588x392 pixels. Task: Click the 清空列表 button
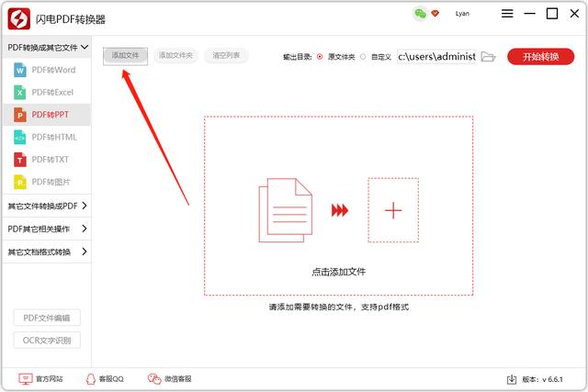point(226,56)
